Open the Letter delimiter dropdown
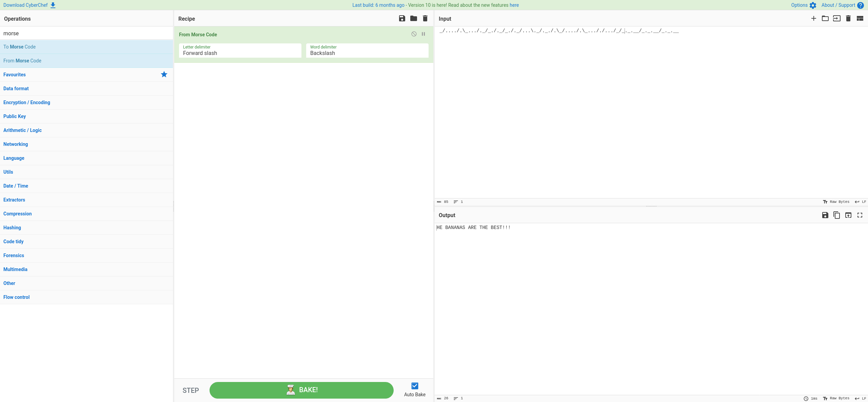 (240, 51)
